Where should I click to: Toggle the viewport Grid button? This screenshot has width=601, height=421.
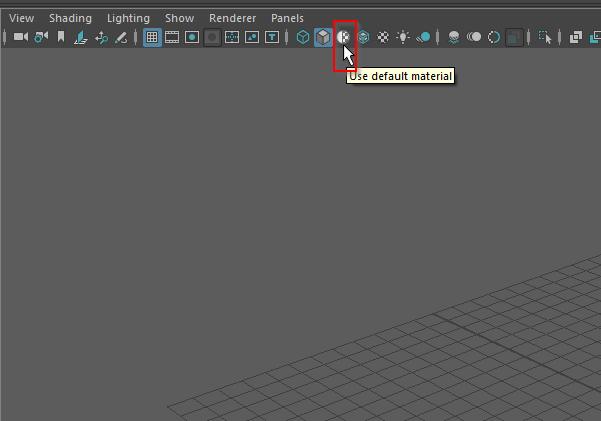pyautogui.click(x=152, y=37)
